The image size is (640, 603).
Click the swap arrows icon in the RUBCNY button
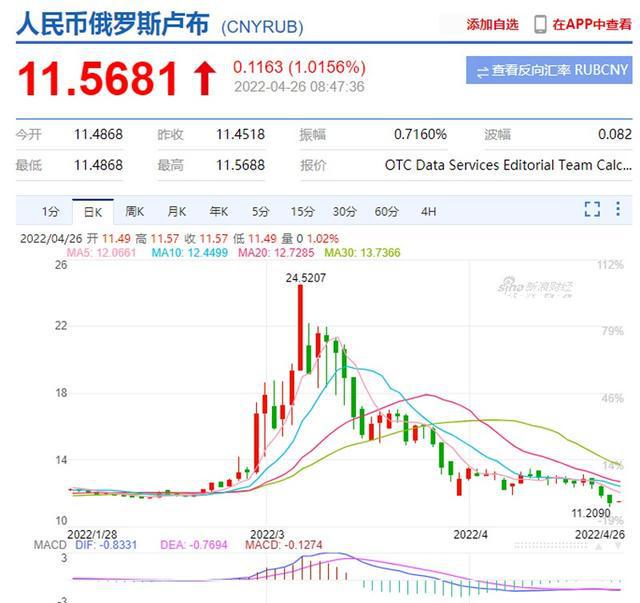pos(482,72)
